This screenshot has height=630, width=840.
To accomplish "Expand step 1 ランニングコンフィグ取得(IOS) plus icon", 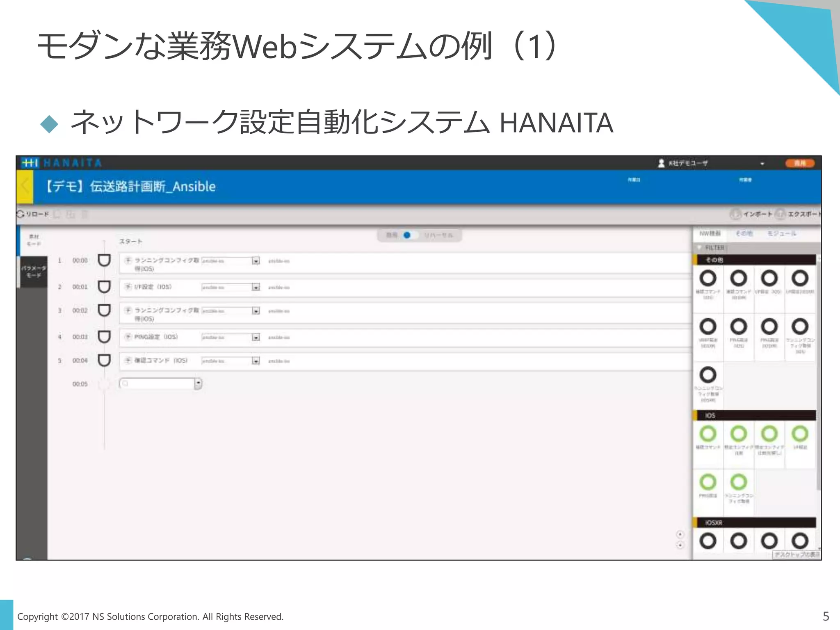I will [x=128, y=260].
